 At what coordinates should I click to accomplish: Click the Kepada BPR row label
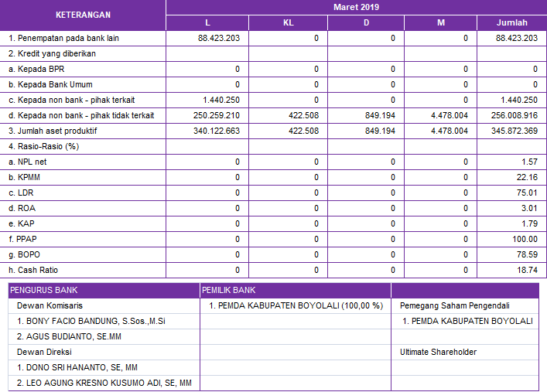tap(36, 69)
